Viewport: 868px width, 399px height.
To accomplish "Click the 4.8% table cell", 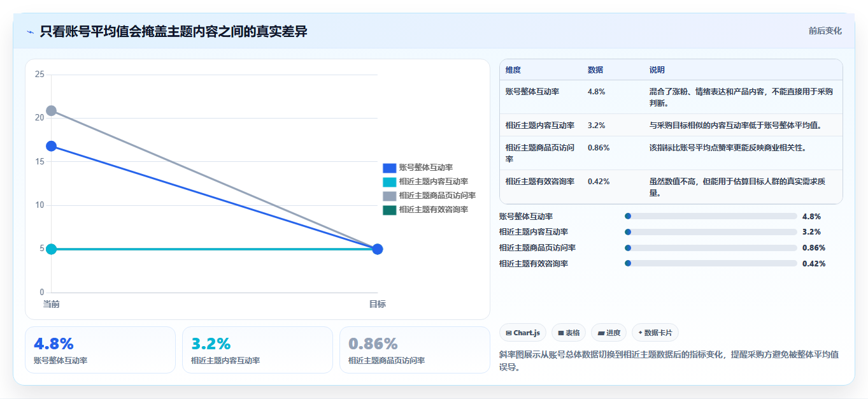I will pos(597,92).
